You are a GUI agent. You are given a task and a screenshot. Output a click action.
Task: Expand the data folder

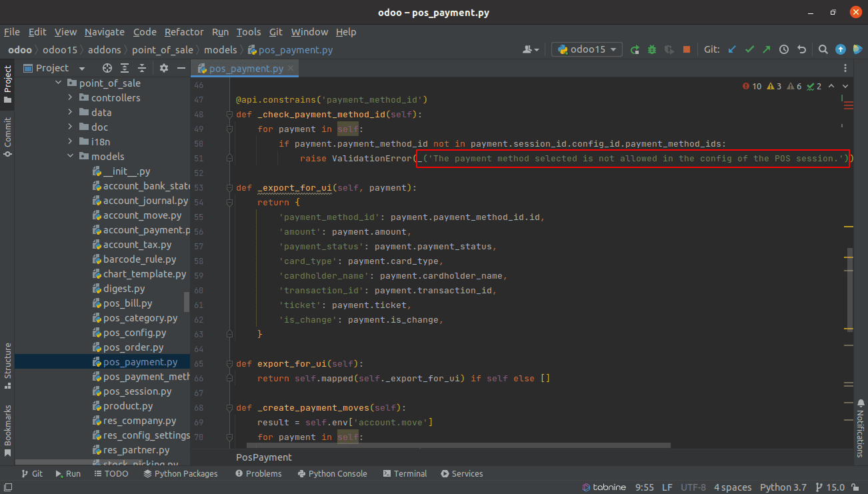70,113
